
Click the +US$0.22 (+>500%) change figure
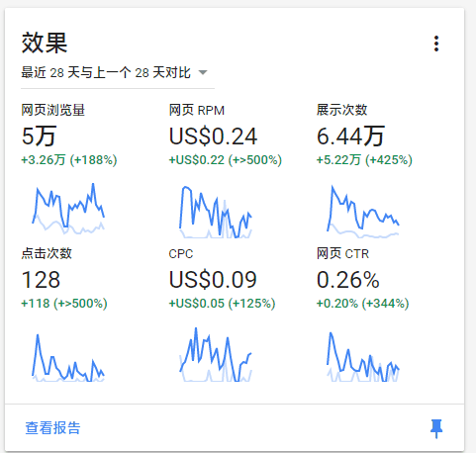tap(226, 160)
